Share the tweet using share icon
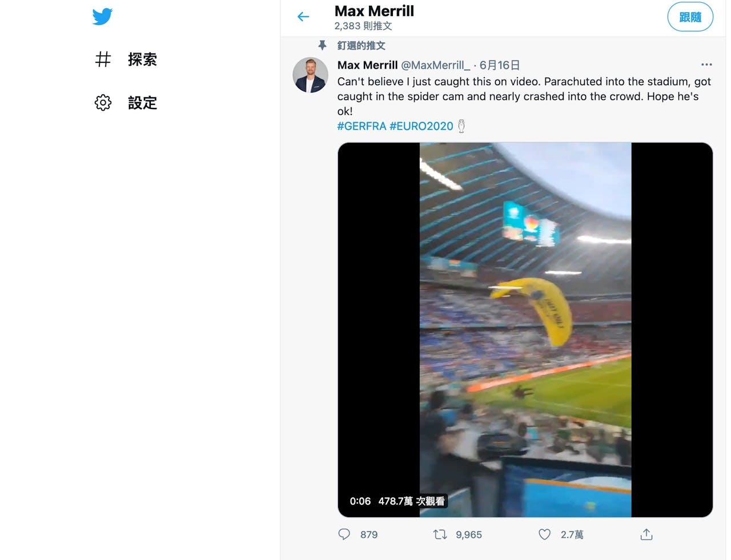 (x=646, y=534)
